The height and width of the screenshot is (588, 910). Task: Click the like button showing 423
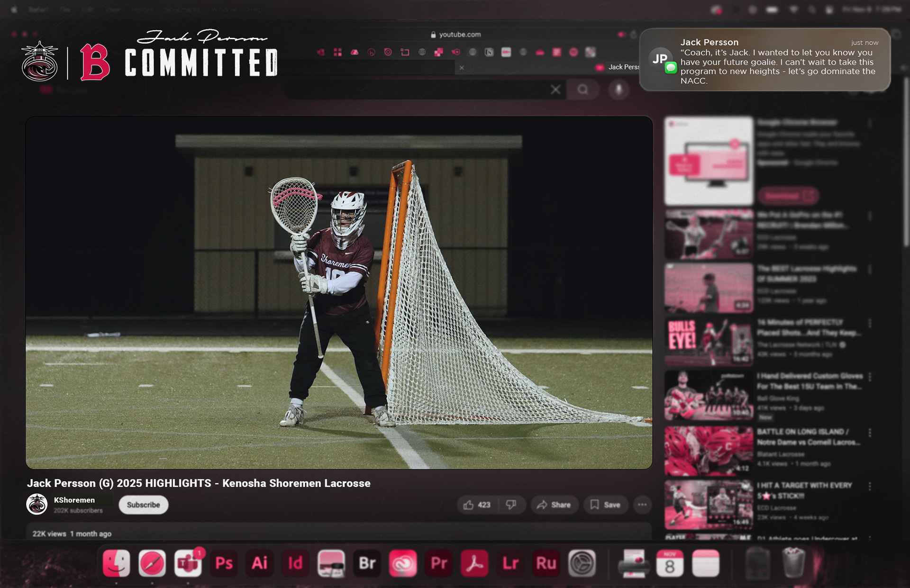477,505
